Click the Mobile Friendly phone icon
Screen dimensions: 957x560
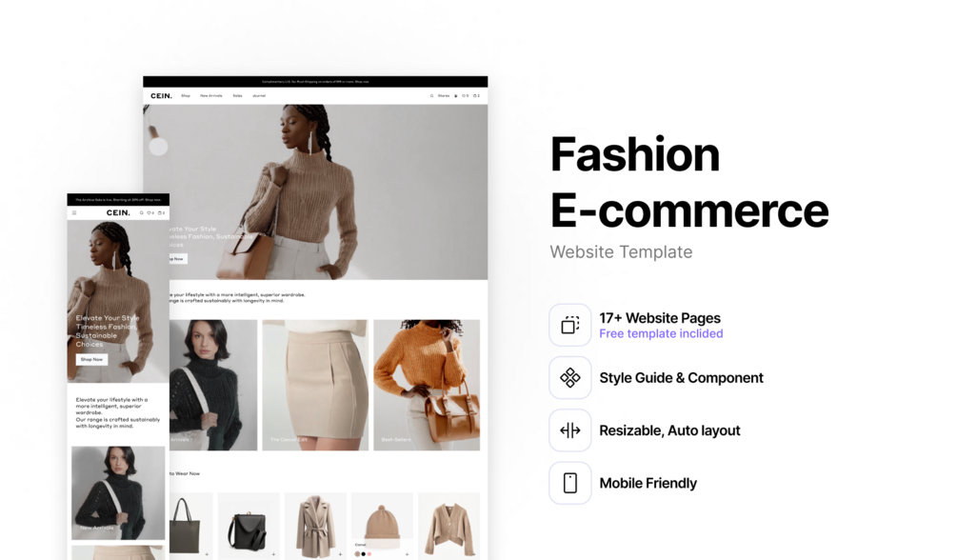pos(570,483)
